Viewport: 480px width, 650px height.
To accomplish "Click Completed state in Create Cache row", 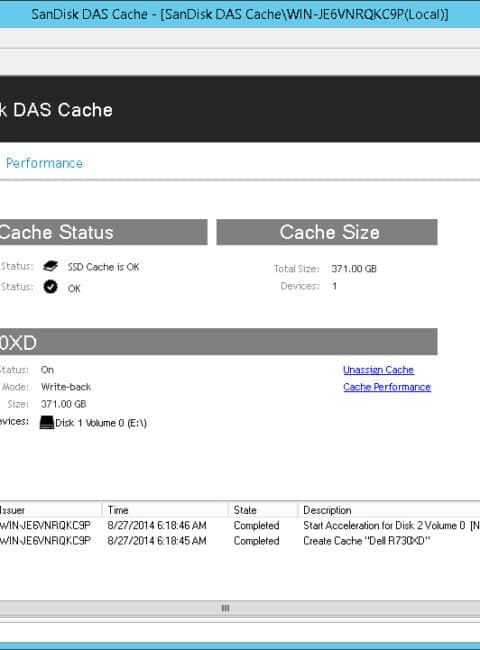I will coord(257,541).
